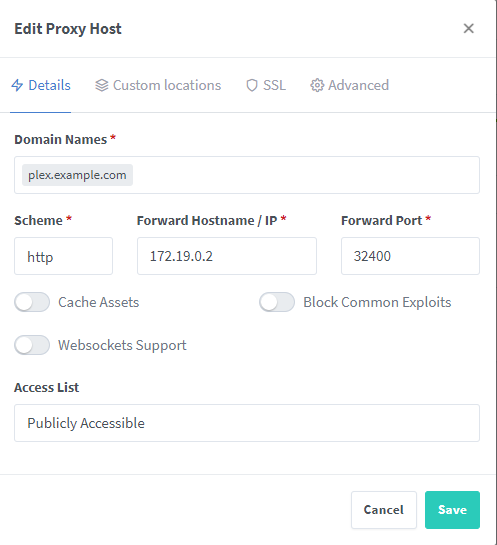Enable the Cache Assets toggle
Screen dimensions: 497x545
point(32,302)
